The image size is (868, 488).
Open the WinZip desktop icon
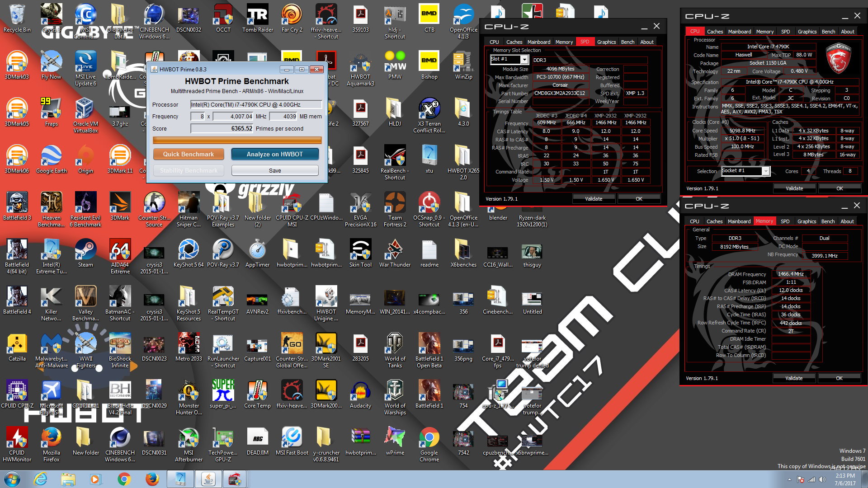pos(463,65)
